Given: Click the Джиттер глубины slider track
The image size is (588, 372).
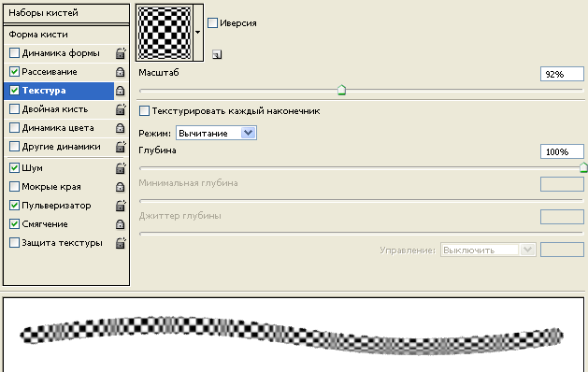Looking at the screenshot, I should 361,234.
